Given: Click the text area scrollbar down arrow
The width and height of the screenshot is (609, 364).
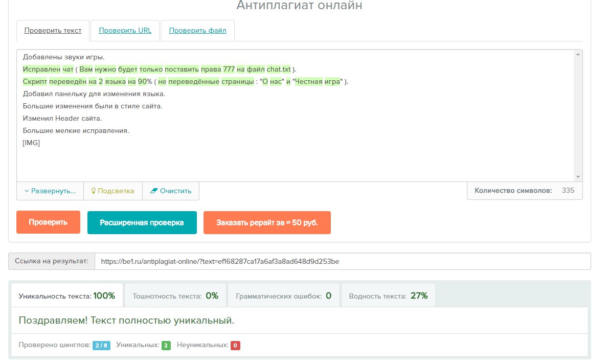Looking at the screenshot, I should (x=578, y=177).
